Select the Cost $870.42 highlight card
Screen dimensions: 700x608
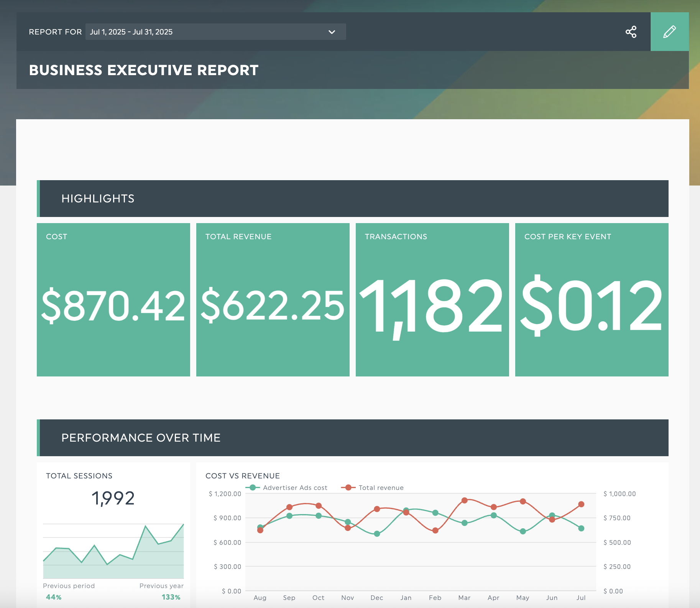coord(113,299)
